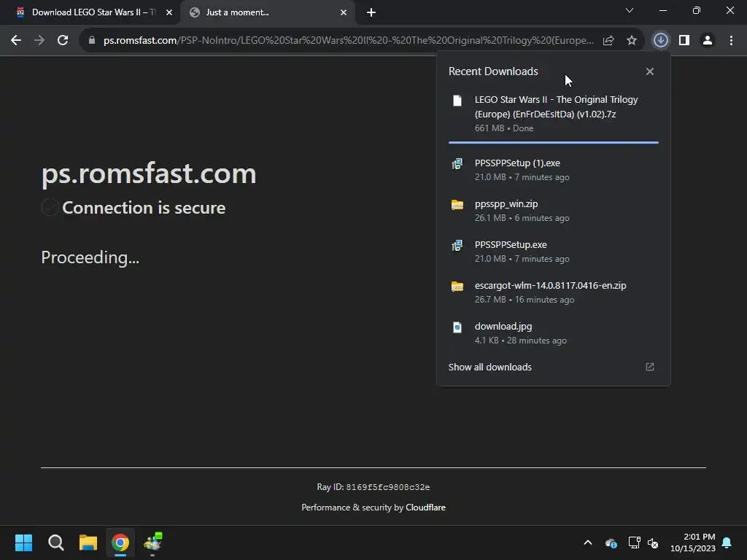
Task: Open File Explorer from taskbar
Action: [x=88, y=542]
